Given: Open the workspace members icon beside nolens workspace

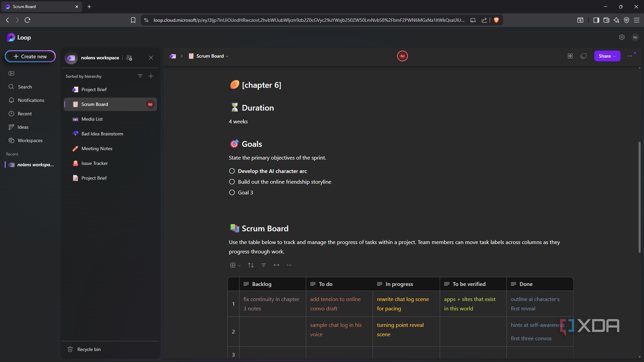Looking at the screenshot, I should tap(130, 58).
